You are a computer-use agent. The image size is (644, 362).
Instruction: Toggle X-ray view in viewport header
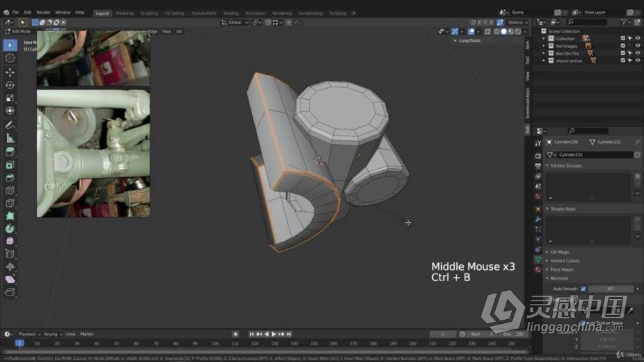[x=488, y=32]
